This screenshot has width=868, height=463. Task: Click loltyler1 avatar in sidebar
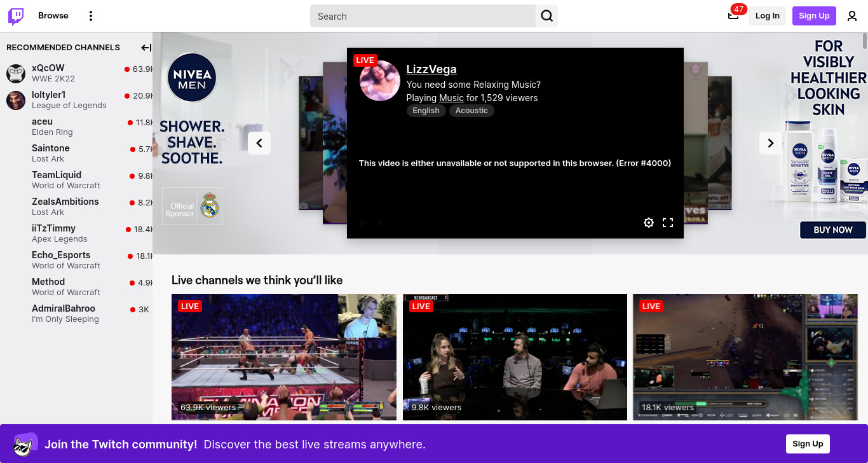click(16, 100)
